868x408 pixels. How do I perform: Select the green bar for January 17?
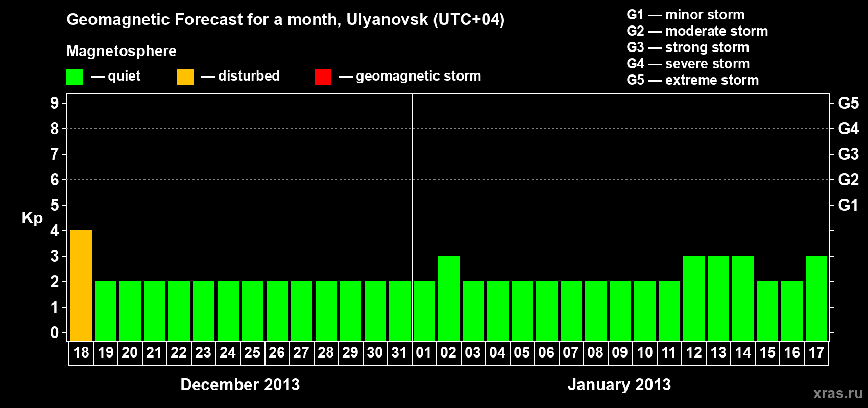(x=816, y=298)
